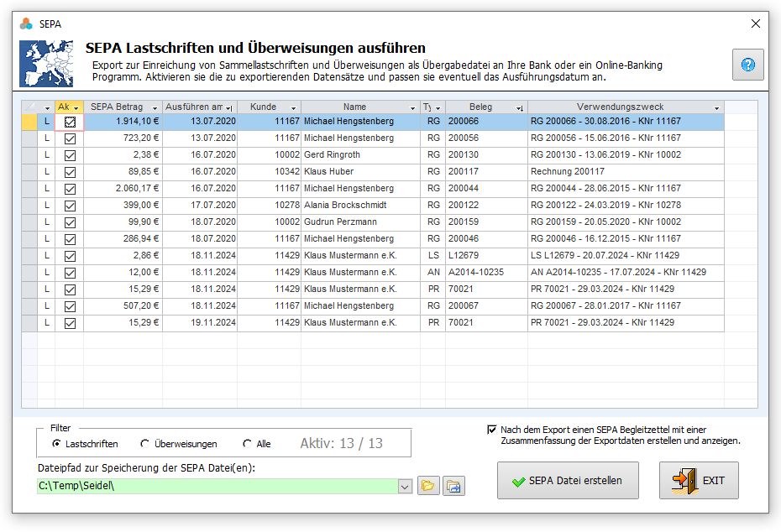Screen dimensions: 781x532
Task: Click the C:\Temp\Seidel\ path field
Action: (x=218, y=486)
